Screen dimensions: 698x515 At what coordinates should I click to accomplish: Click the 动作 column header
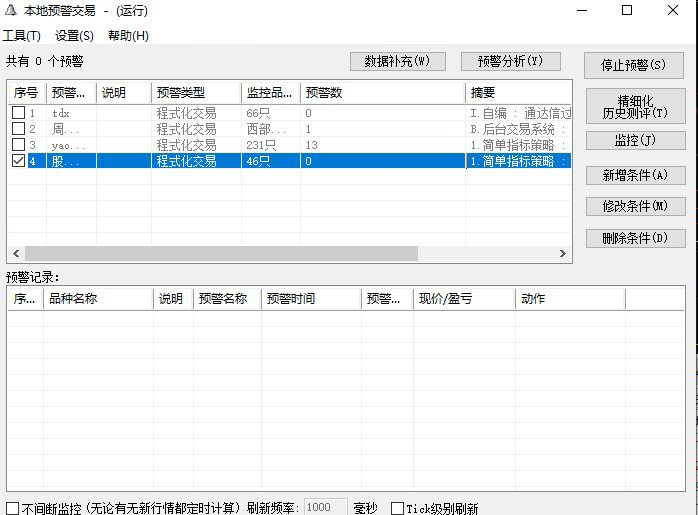570,299
